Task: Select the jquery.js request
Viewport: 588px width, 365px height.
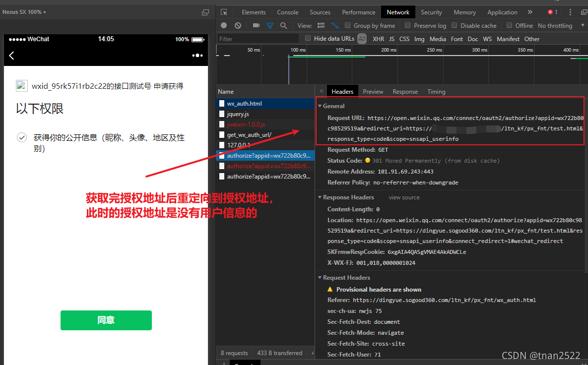Action: pos(265,114)
